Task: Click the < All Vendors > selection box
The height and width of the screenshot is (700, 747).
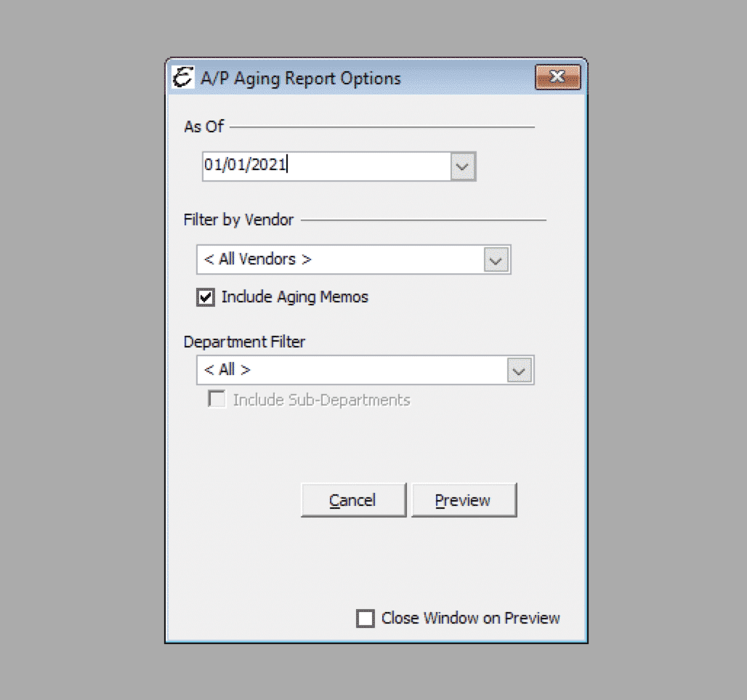Action: click(x=334, y=260)
